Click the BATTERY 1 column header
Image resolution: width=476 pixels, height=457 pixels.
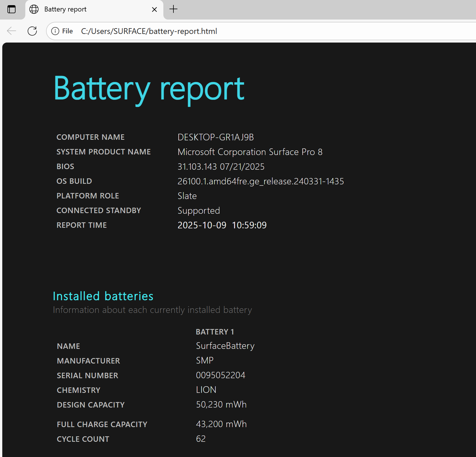pyautogui.click(x=215, y=332)
